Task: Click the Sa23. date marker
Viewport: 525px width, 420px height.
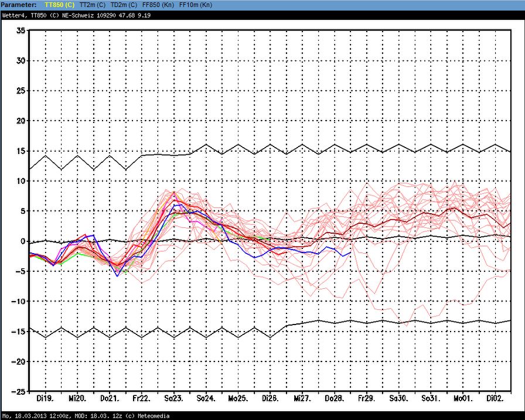Action: (173, 398)
